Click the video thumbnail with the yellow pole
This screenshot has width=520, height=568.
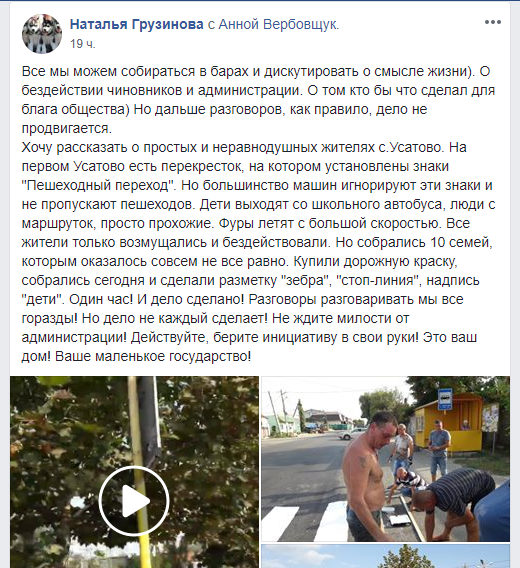pyautogui.click(x=134, y=472)
